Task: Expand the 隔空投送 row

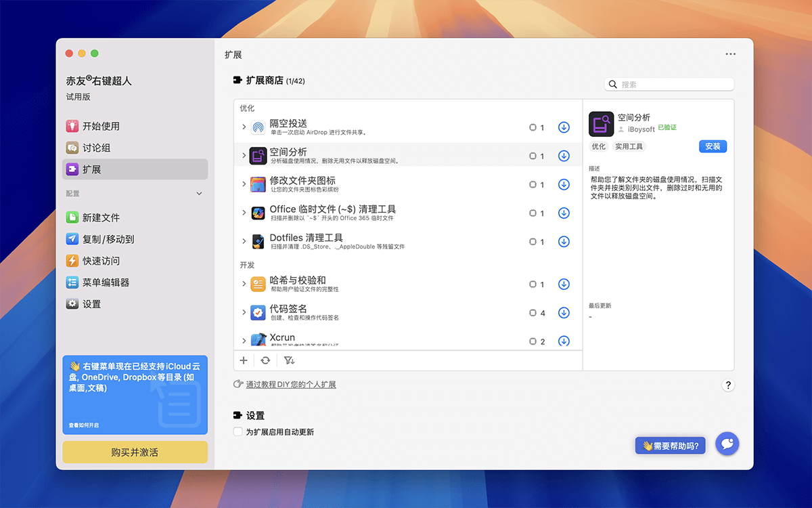Action: (x=244, y=127)
